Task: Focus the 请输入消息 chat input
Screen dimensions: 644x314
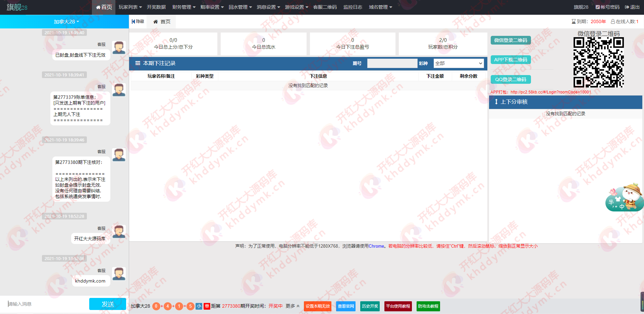Action: point(47,304)
